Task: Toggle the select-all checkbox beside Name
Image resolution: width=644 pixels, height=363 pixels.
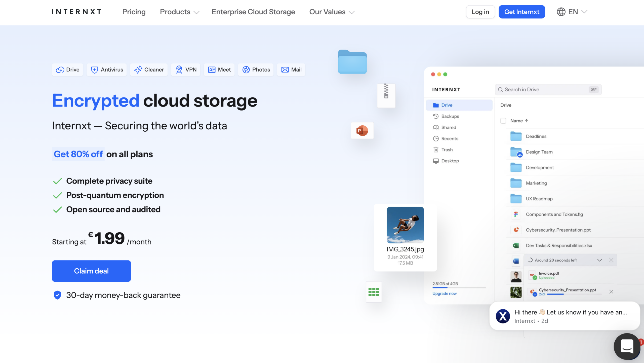Action: pos(503,121)
